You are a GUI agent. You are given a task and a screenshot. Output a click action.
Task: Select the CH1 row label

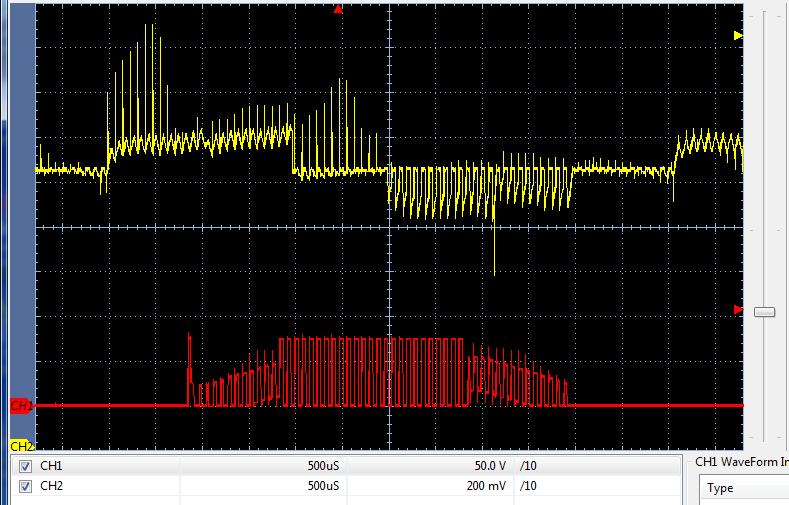click(51, 466)
